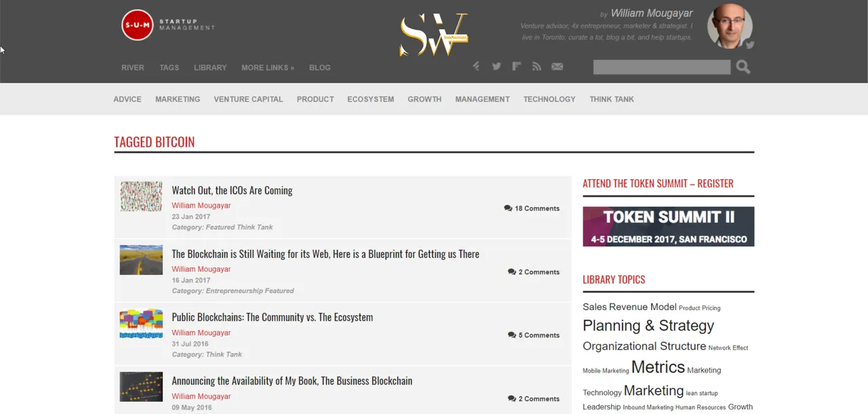This screenshot has width=868, height=414.
Task: Click the 'Organizational Structure' topic
Action: (644, 346)
